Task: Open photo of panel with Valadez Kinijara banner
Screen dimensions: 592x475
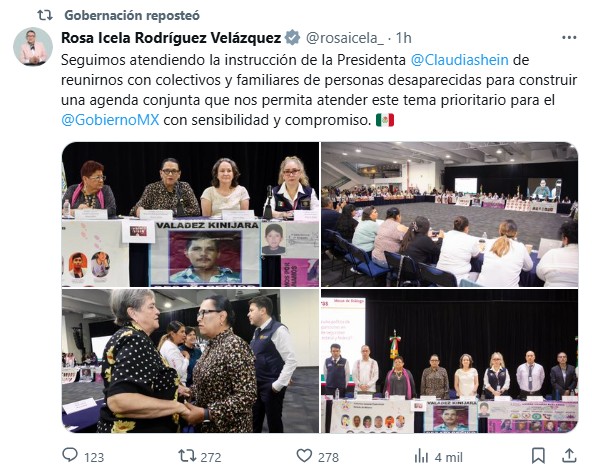Action: (190, 214)
